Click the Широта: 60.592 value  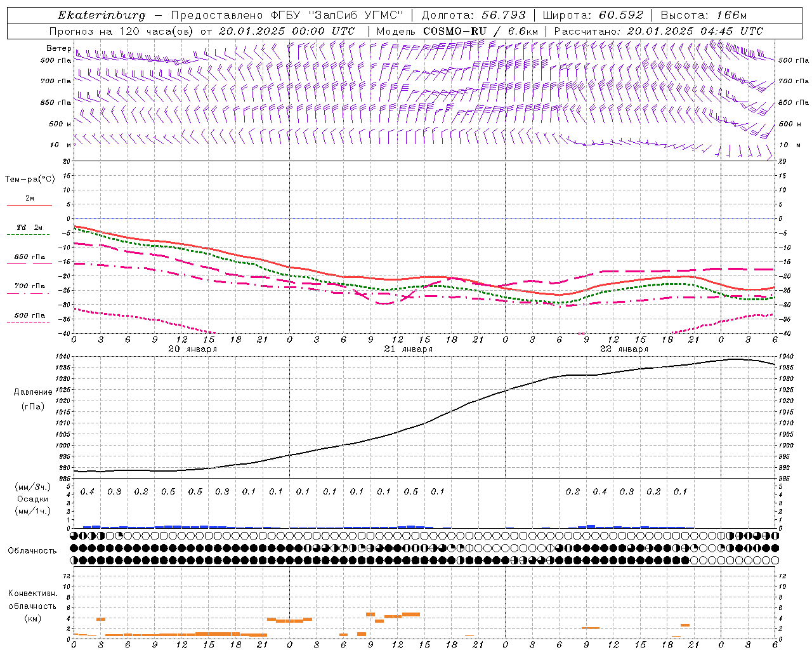click(593, 15)
